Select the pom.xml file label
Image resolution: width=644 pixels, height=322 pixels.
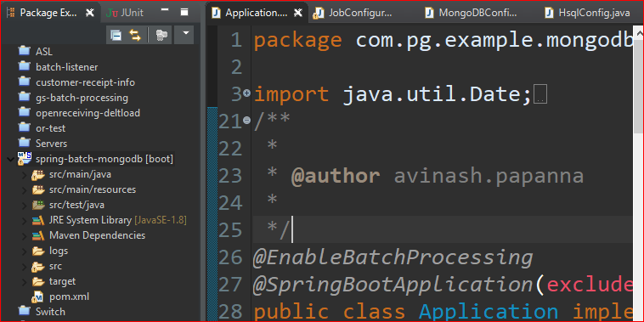[x=69, y=297]
